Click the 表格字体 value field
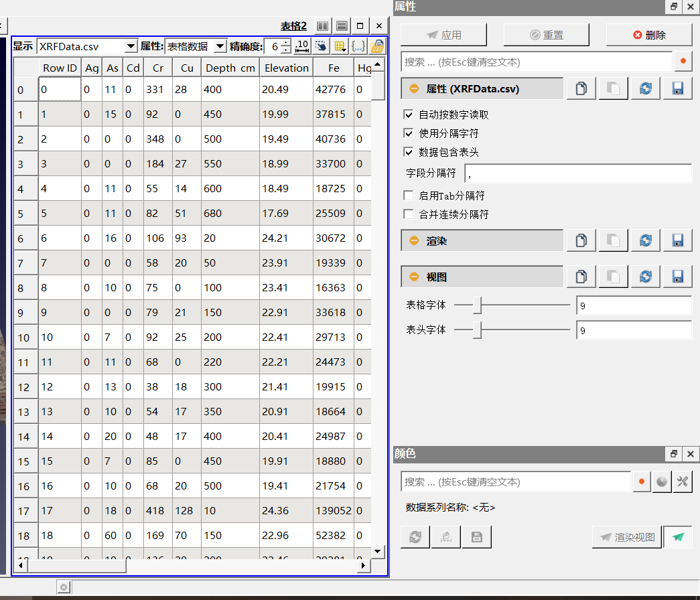The width and height of the screenshot is (700, 600). (634, 306)
